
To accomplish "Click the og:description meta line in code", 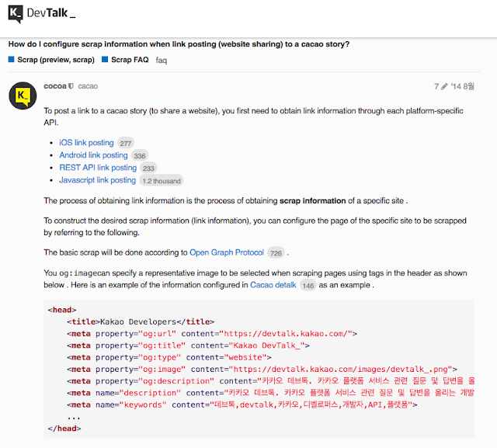I will (270, 380).
